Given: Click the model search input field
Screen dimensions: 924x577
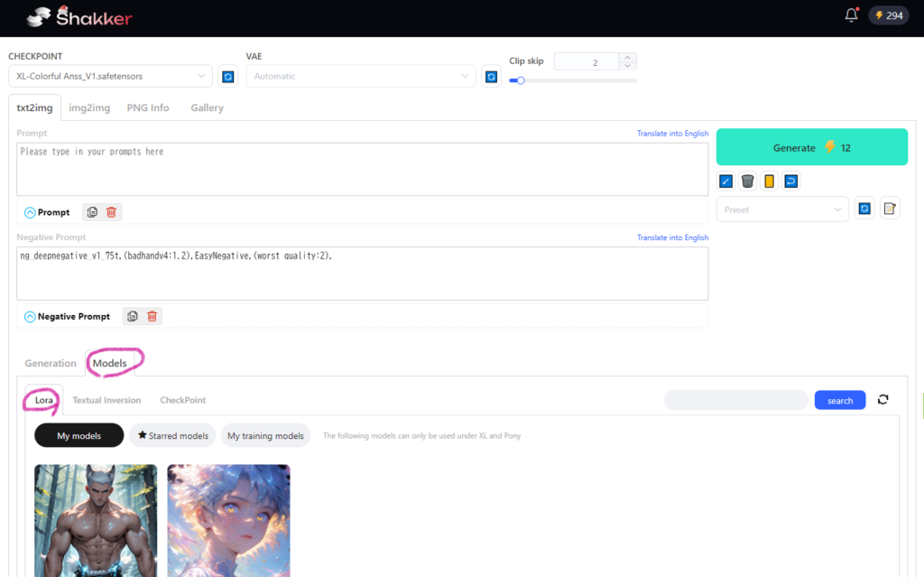Looking at the screenshot, I should [735, 400].
